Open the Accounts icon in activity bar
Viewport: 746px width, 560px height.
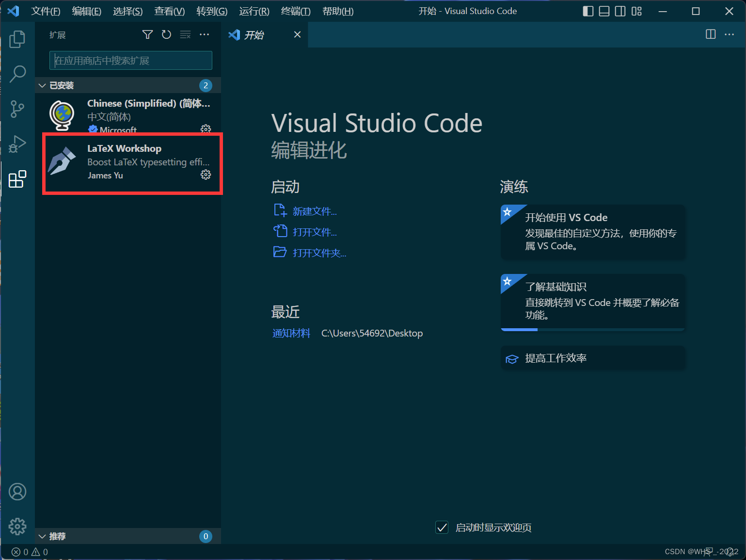(x=17, y=491)
